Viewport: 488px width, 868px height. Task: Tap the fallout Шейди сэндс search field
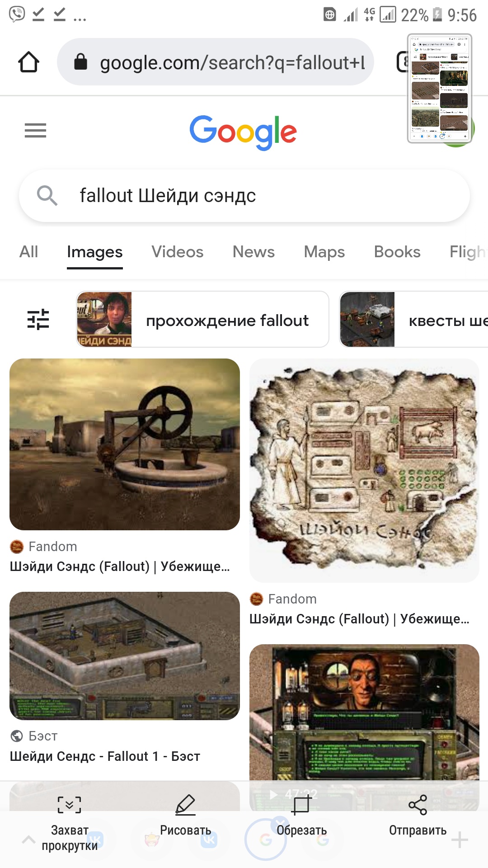[x=244, y=196]
